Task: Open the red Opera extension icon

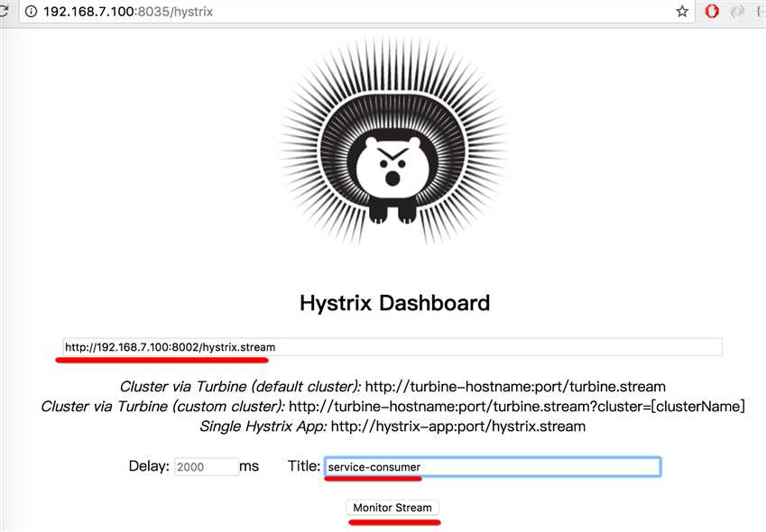Action: click(x=712, y=11)
